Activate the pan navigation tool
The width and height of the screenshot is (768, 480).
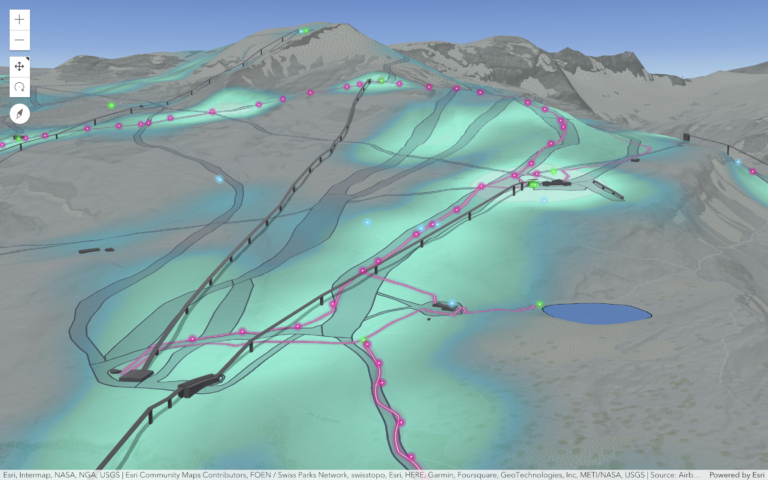19,66
